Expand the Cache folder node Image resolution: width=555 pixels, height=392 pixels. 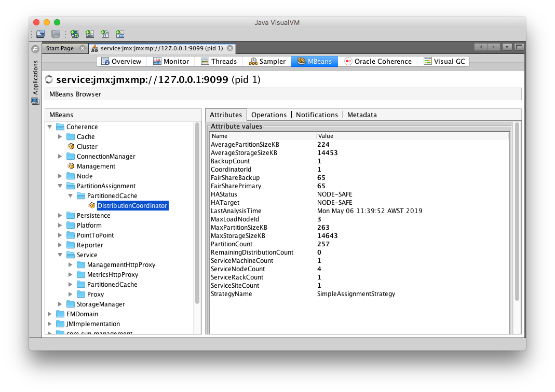(60, 136)
